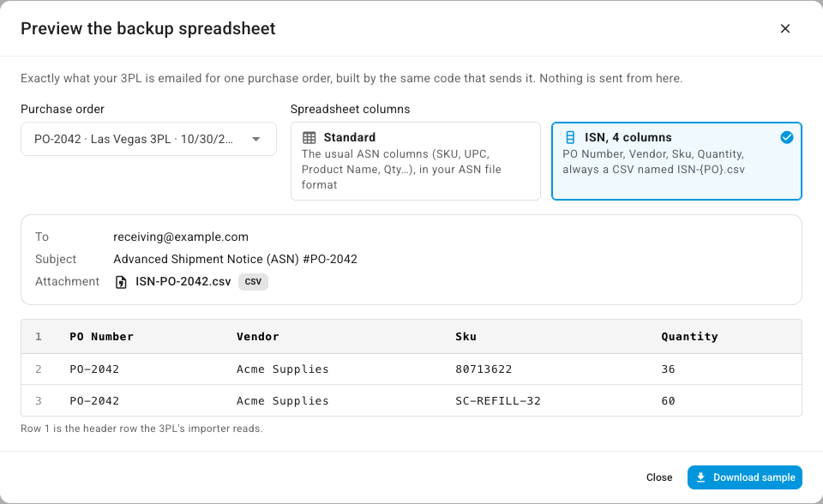Click PO-2042 cell in row 2
Viewport: 823px width, 504px height.
coord(94,369)
